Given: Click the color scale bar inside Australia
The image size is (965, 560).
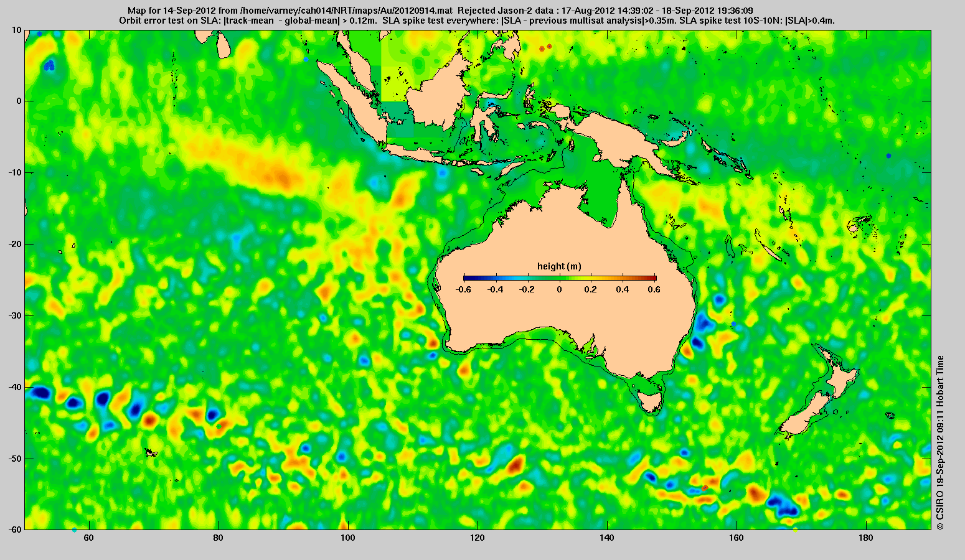Looking at the screenshot, I should (x=560, y=278).
